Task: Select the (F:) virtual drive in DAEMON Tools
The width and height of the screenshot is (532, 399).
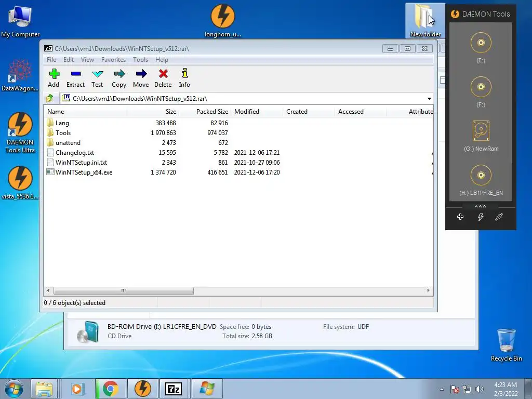Action: pos(481,91)
